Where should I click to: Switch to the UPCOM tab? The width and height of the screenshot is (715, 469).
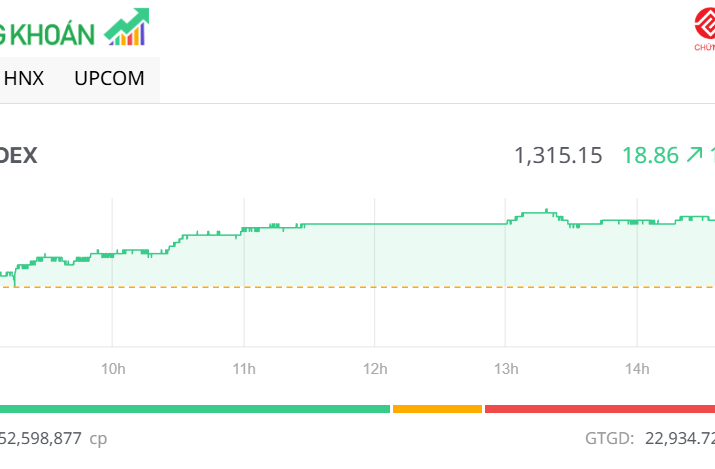point(109,78)
